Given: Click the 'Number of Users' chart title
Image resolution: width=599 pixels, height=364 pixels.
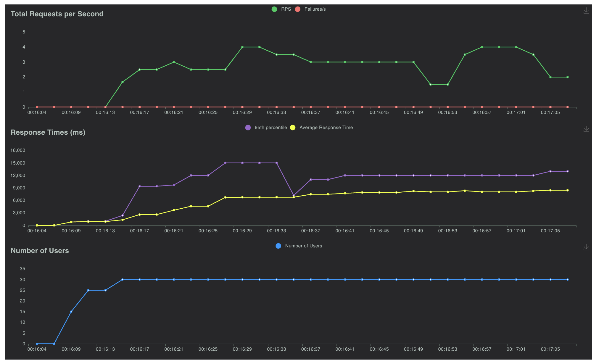Looking at the screenshot, I should click(40, 251).
